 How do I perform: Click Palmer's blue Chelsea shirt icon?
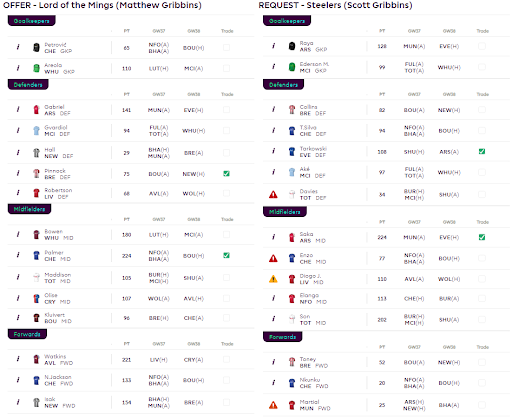coord(36,256)
